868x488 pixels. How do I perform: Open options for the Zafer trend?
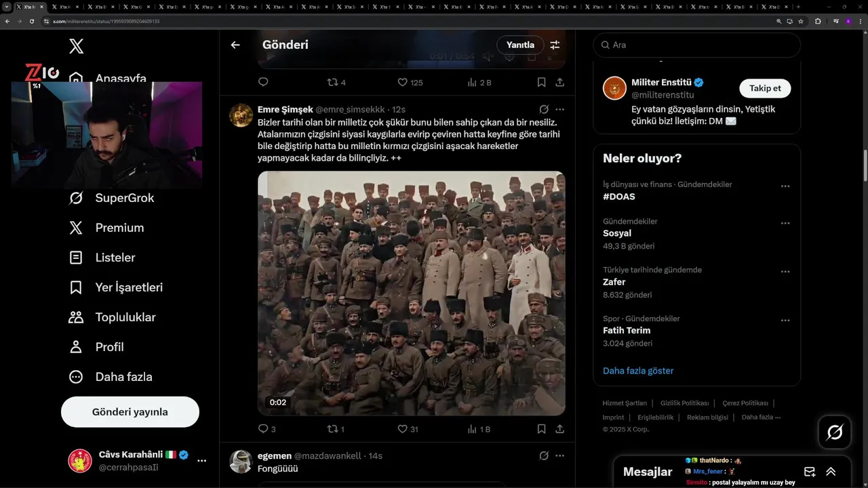[x=785, y=272]
